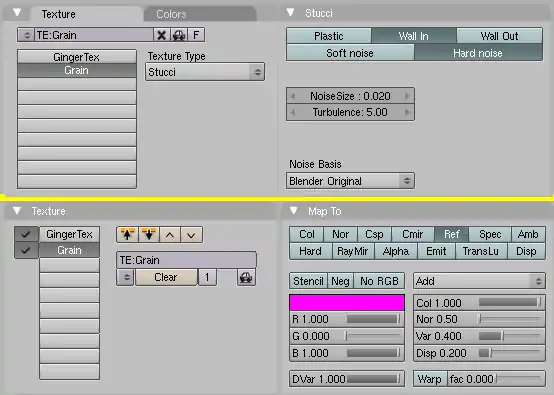Toggle Csp mapping button
Screen dimensions: 554x395
pos(374,234)
